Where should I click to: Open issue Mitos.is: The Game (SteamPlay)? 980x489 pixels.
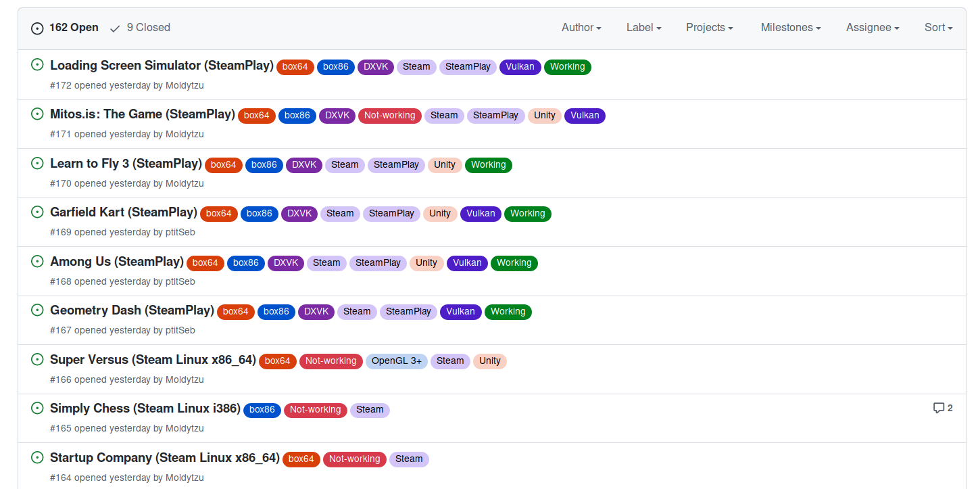[143, 114]
